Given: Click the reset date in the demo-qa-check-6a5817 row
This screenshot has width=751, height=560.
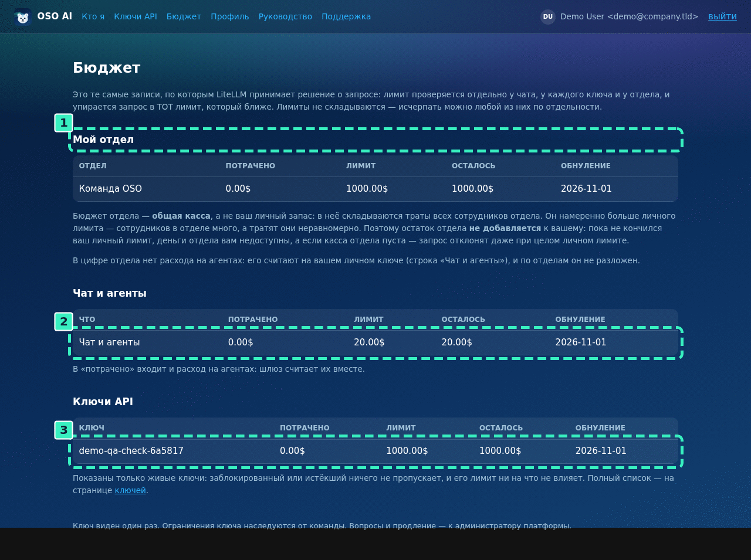Looking at the screenshot, I should tap(601, 451).
